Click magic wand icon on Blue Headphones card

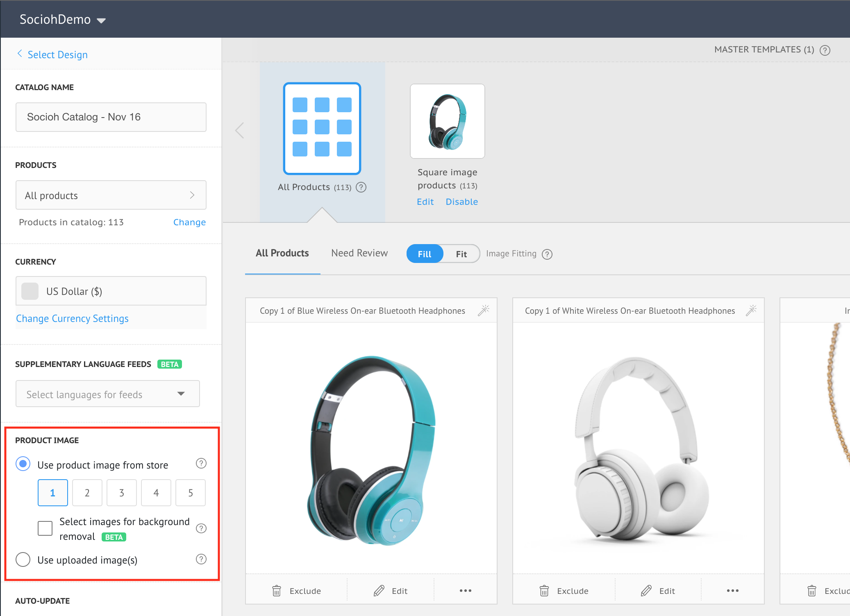(x=484, y=310)
